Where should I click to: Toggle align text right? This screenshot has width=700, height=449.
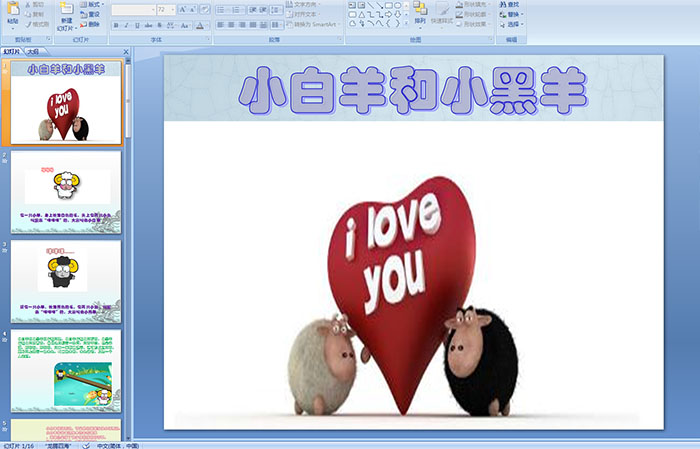pos(242,25)
